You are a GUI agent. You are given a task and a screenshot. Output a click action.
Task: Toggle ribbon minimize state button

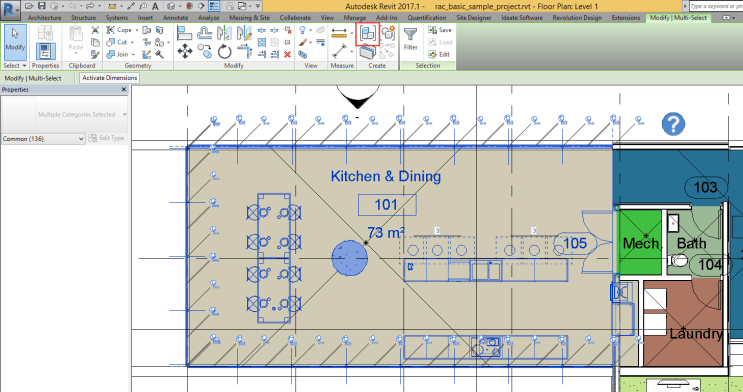[x=726, y=18]
